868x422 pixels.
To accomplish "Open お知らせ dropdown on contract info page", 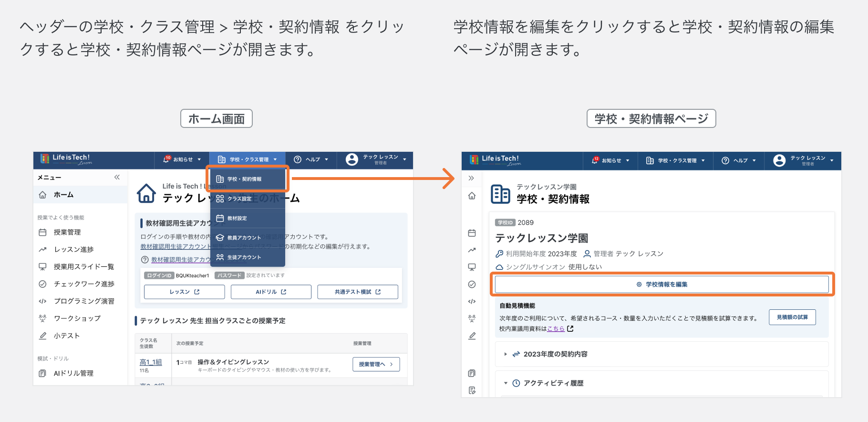I will pyautogui.click(x=610, y=161).
